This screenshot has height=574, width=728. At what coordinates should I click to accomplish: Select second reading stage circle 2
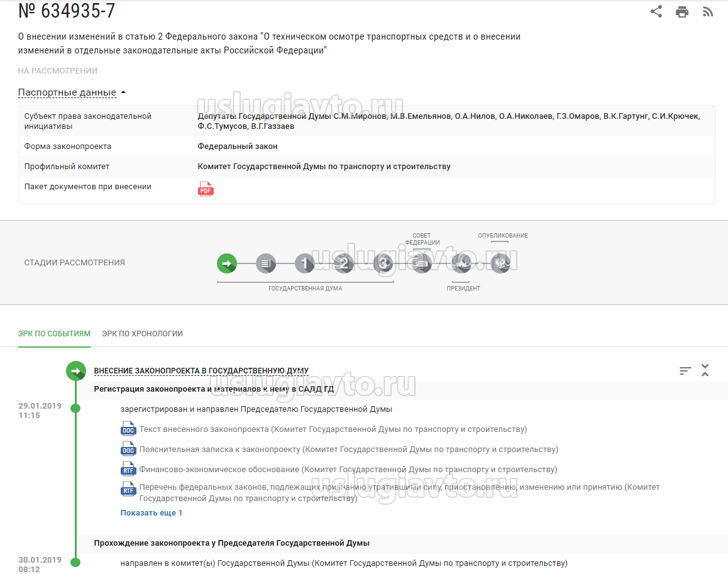[343, 263]
